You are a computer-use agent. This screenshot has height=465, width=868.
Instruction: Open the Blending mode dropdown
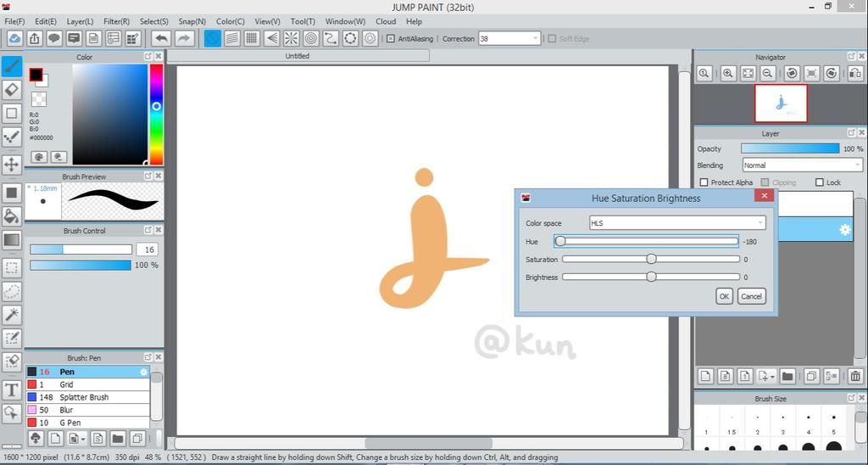click(802, 165)
